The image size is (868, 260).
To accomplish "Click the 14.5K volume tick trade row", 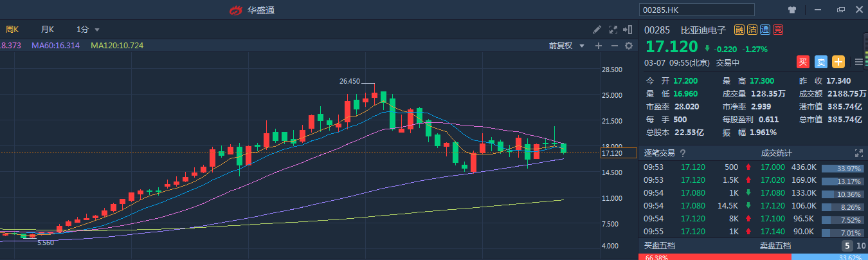I will coord(698,206).
